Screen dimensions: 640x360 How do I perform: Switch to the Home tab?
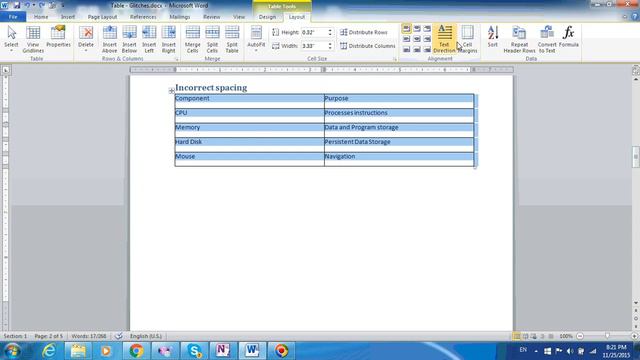tap(41, 17)
